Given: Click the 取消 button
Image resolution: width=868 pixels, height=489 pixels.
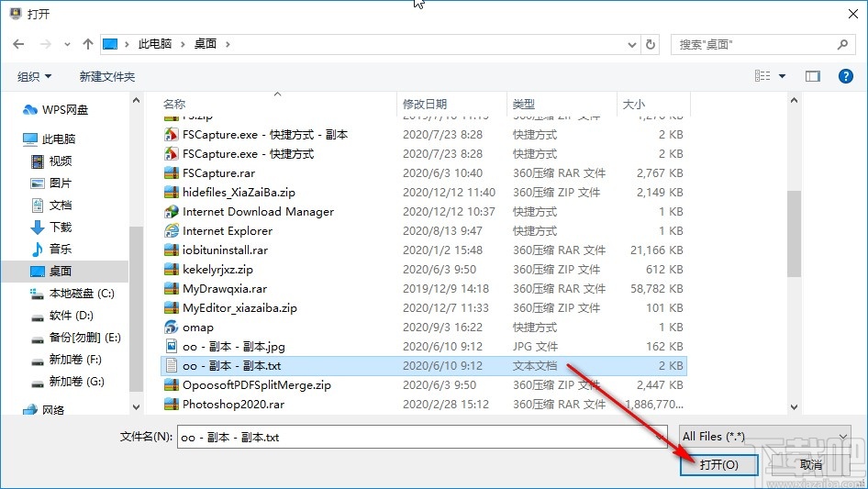Looking at the screenshot, I should [x=810, y=464].
